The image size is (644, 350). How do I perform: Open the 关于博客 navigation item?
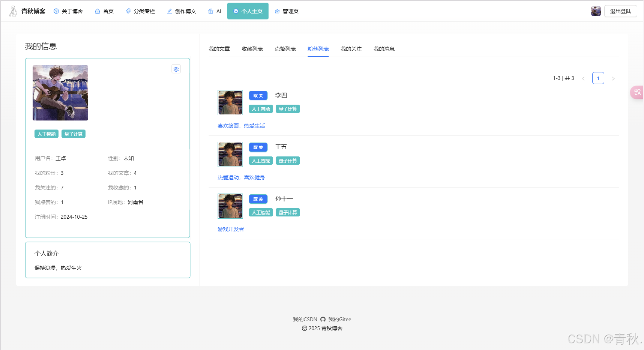68,11
